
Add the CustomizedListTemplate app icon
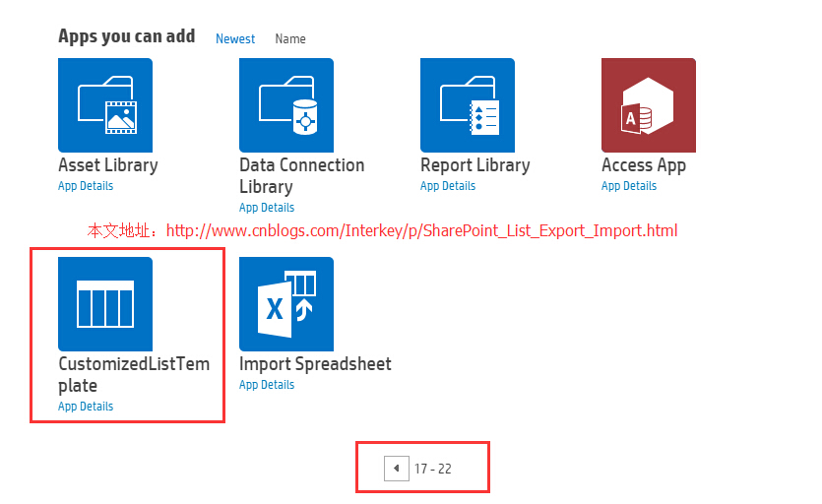105,304
